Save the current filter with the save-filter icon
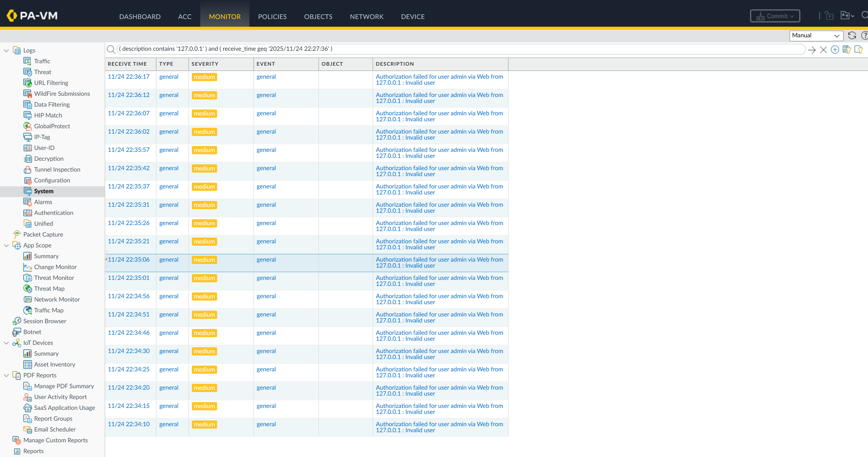Screen dimensions: 868x457 point(847,50)
